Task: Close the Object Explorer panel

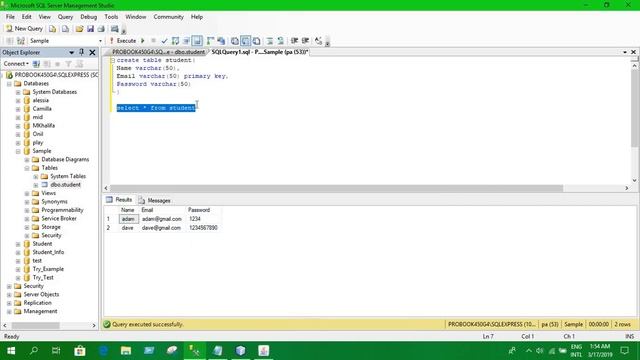Action: pyautogui.click(x=92, y=52)
